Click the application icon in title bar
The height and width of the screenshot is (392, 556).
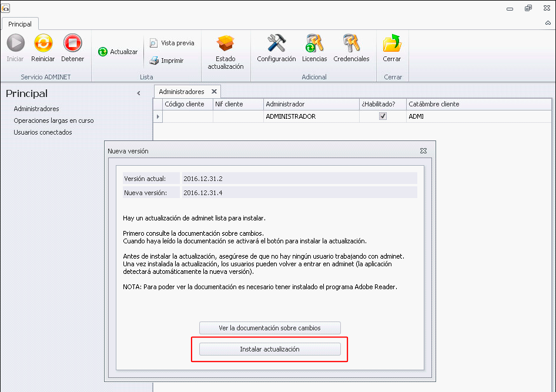(5, 8)
